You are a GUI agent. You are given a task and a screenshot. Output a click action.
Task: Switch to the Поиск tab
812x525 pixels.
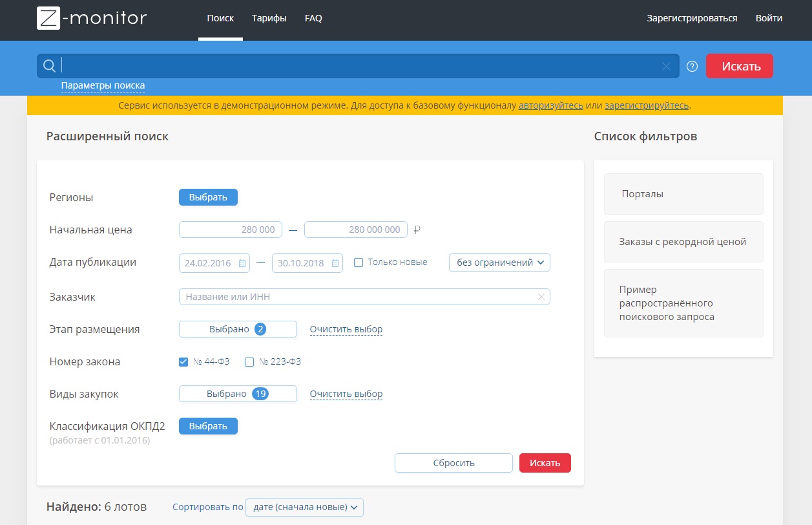pos(220,19)
